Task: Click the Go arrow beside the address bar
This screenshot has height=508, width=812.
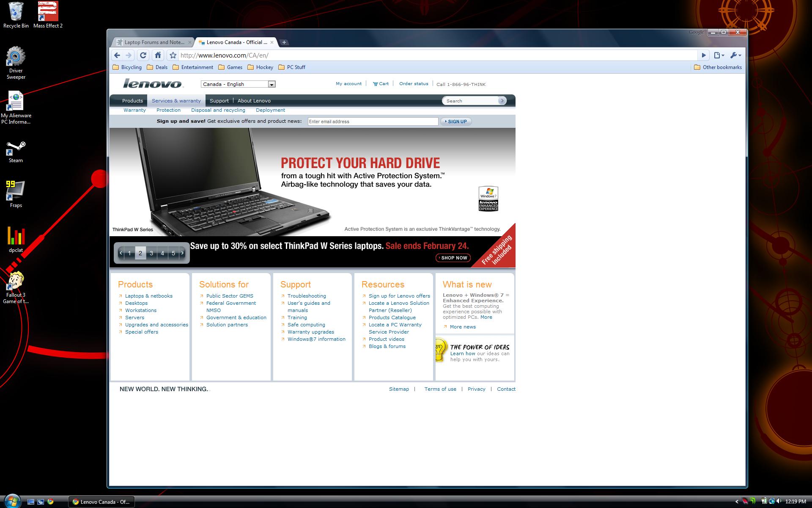Action: (x=704, y=55)
